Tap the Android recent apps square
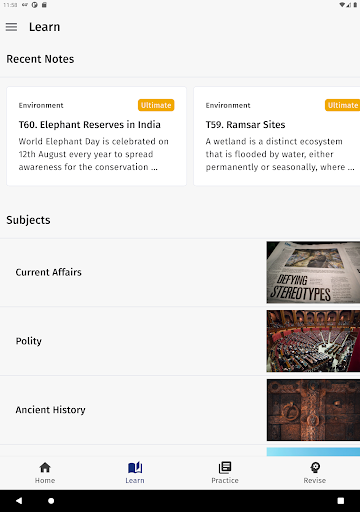Image resolution: width=360 pixels, height=512 pixels. pyautogui.click(x=341, y=501)
